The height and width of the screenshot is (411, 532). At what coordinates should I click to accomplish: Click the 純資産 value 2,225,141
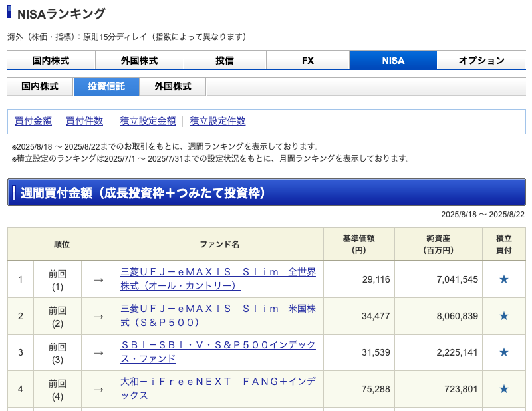pyautogui.click(x=457, y=352)
